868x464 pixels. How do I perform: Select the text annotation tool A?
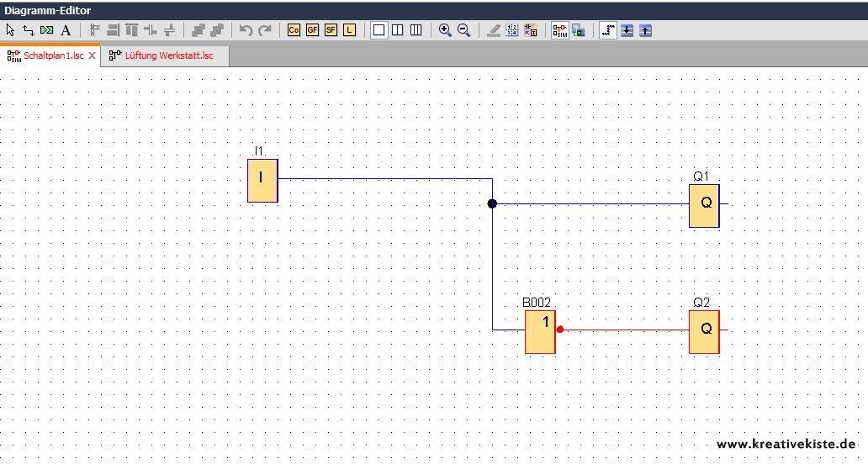(66, 30)
